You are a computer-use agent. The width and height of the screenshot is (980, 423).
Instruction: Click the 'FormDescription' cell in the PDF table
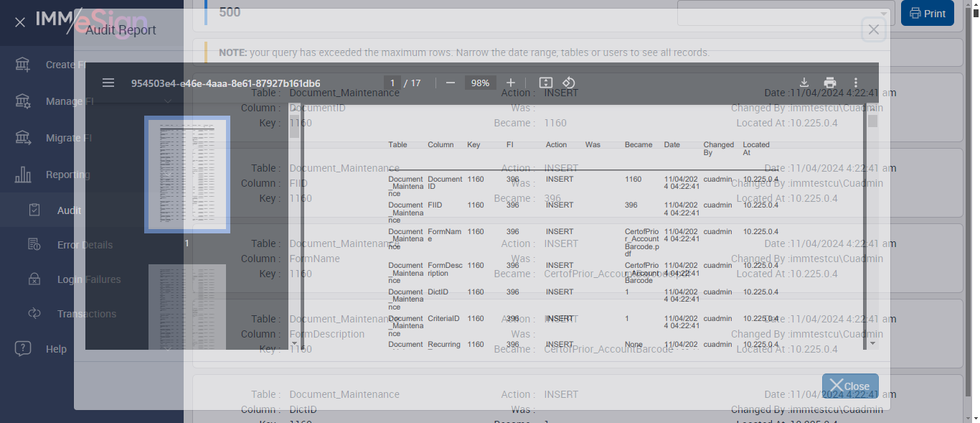coord(445,269)
